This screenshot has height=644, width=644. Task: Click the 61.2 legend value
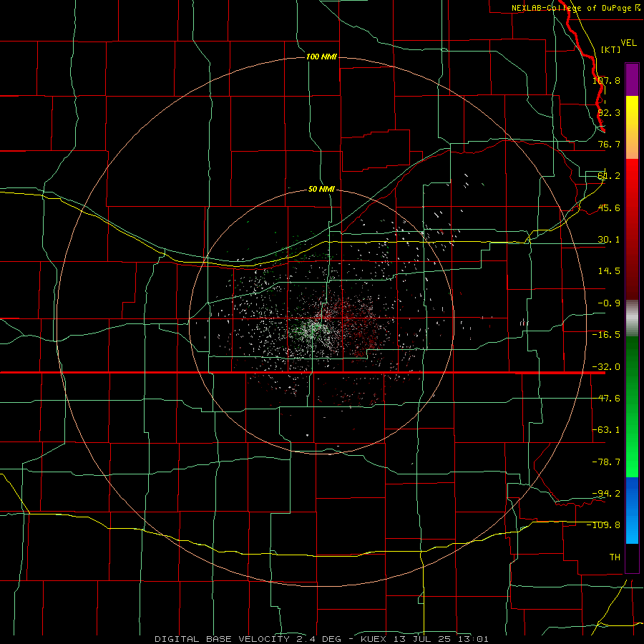coord(609,176)
